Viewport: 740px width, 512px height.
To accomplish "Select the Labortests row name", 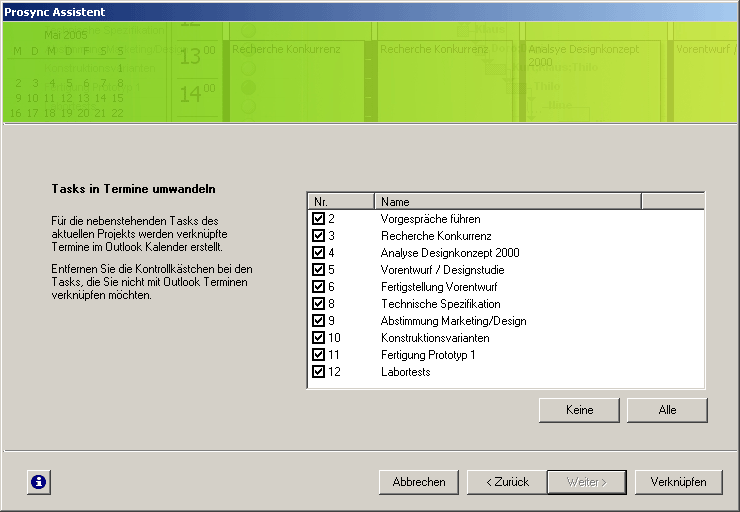I will 405,372.
